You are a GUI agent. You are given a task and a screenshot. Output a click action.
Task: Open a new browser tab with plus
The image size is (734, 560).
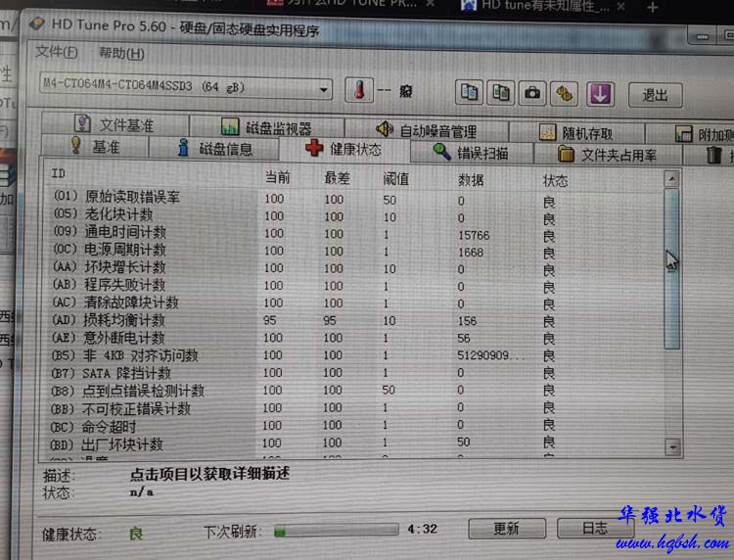(x=652, y=8)
